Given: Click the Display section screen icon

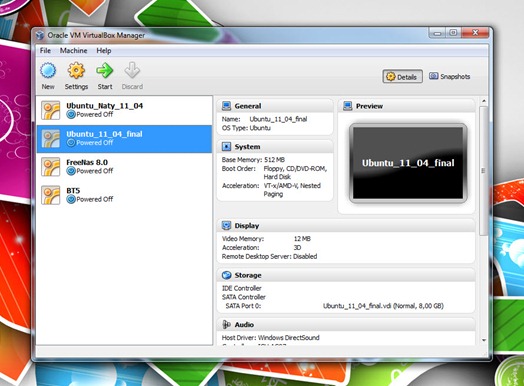Looking at the screenshot, I should (226, 226).
